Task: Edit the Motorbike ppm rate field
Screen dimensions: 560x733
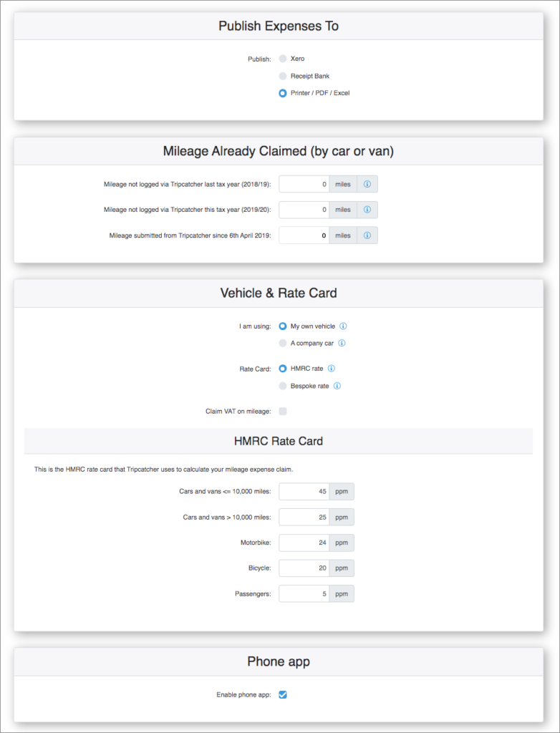Action: click(x=304, y=543)
